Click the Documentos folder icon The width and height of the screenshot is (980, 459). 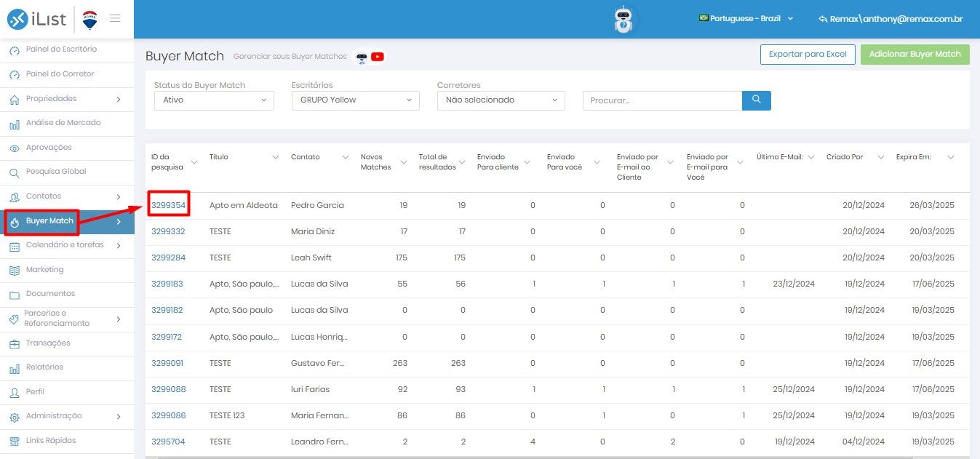(x=15, y=295)
